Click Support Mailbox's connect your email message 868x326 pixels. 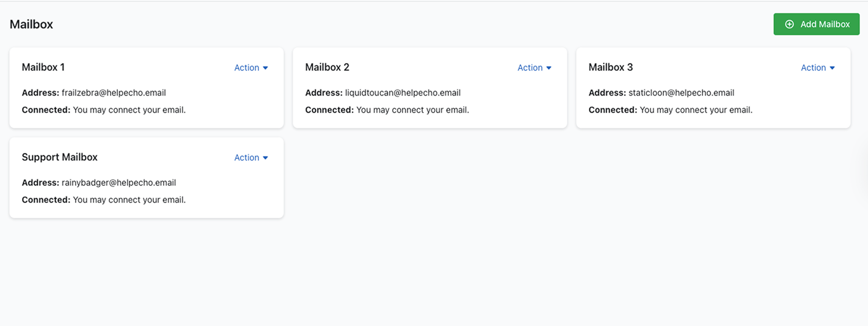tap(129, 200)
